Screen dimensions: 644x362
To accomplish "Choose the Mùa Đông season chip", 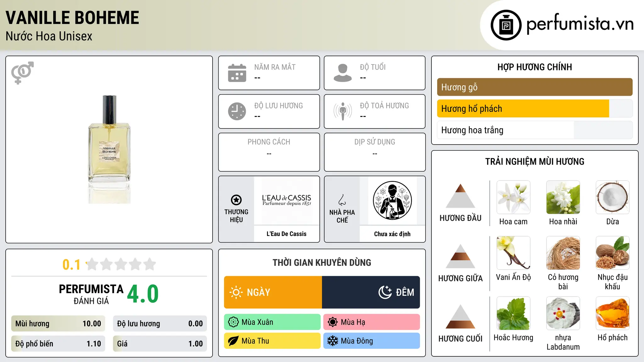I will [x=372, y=341].
